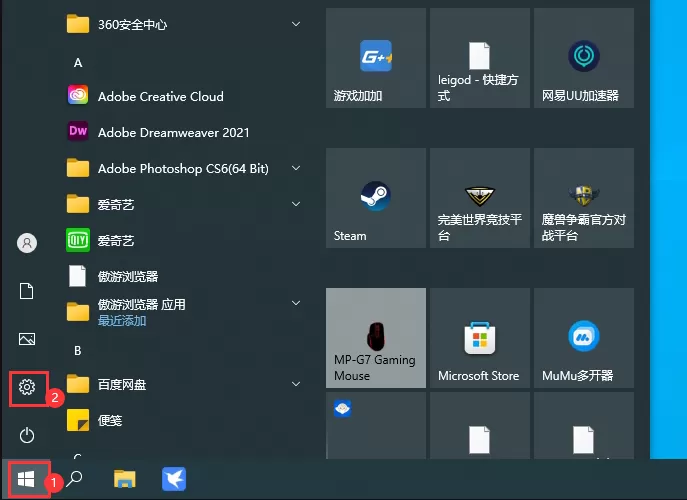Open the 傲游浏览器 应用 folder entry
The height and width of the screenshot is (500, 687).
click(184, 312)
